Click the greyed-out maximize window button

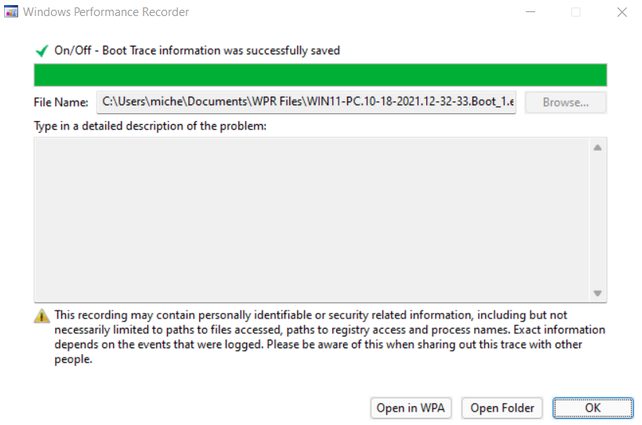[x=576, y=12]
